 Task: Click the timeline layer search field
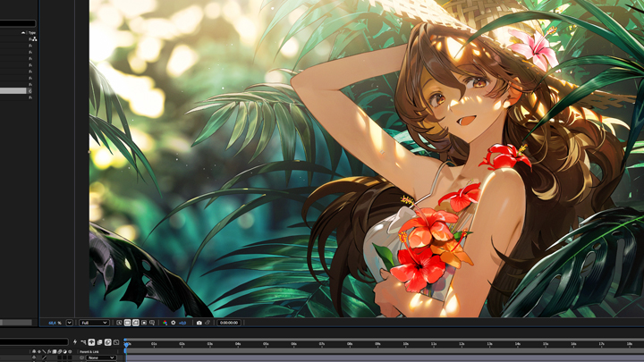[34, 341]
